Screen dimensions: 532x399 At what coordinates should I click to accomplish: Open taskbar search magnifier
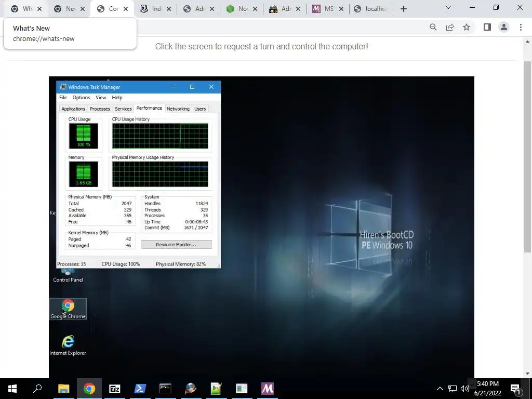[x=37, y=389]
